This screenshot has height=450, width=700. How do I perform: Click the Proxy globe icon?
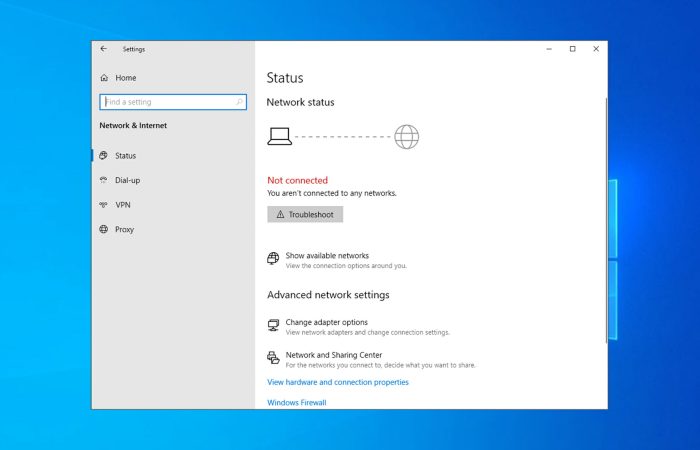pos(104,229)
